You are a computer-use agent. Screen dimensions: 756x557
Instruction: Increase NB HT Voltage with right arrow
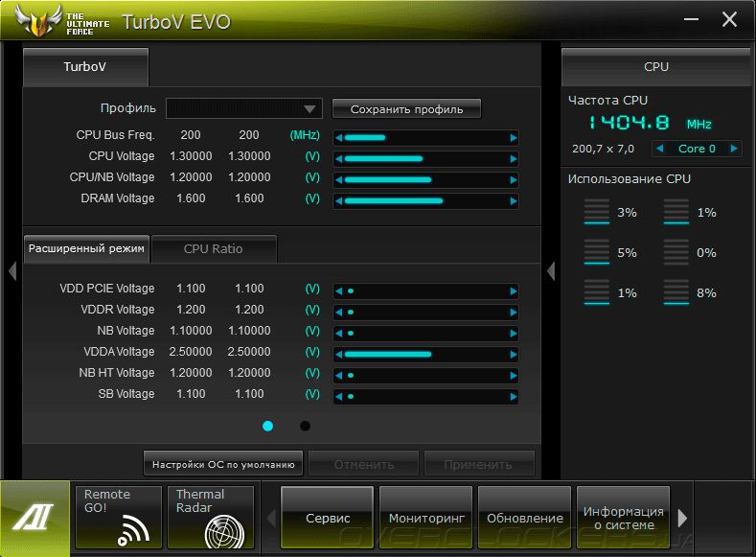(x=514, y=375)
